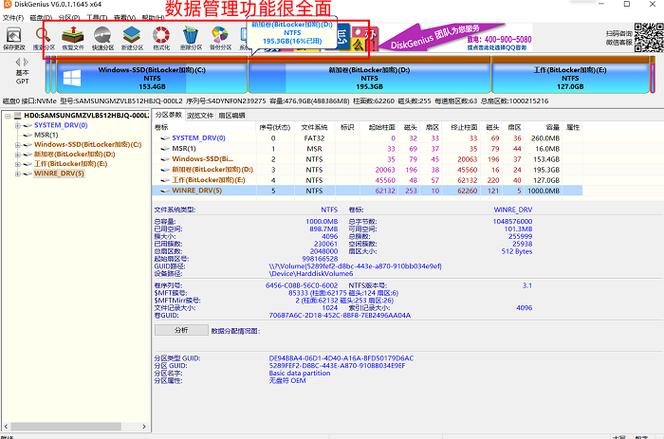Click the \Device\HarddiskVolume6 device path
This screenshot has height=439, width=664.
(x=311, y=274)
